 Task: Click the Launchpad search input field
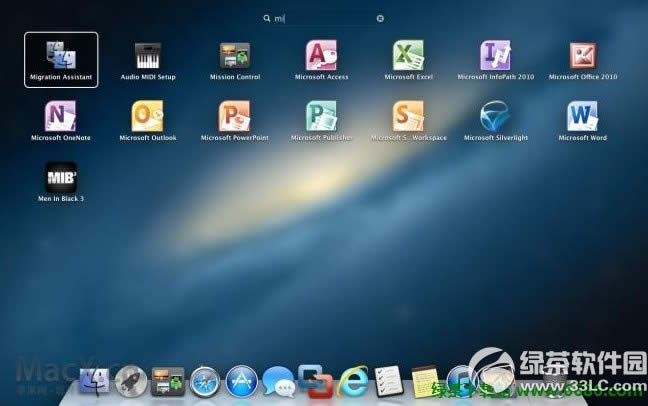tap(323, 19)
